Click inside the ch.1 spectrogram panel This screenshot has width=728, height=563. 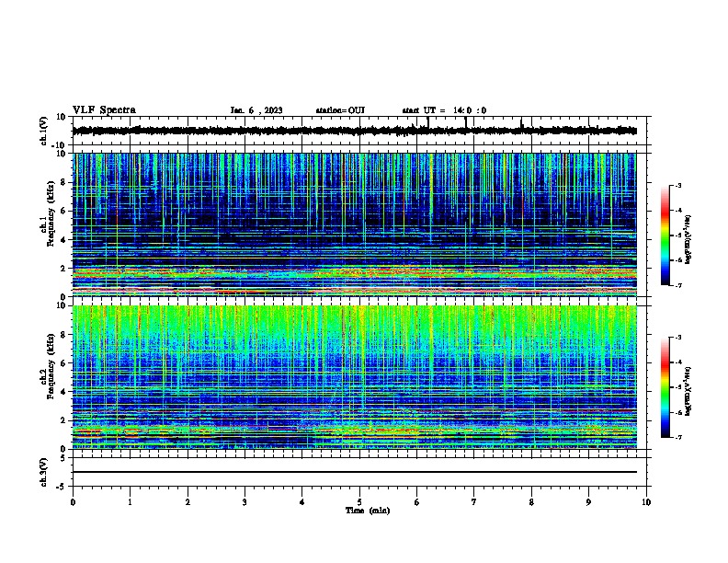[x=354, y=224]
